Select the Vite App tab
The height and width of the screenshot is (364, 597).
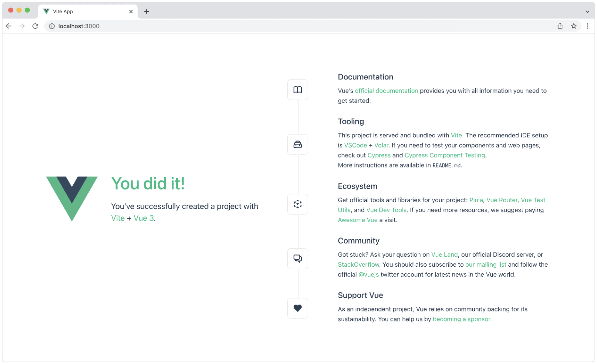(88, 12)
